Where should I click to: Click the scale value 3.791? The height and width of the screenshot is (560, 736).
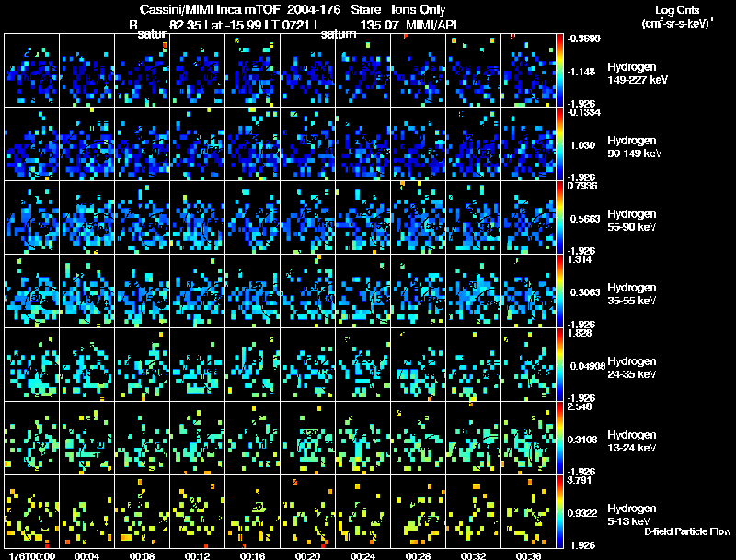point(580,480)
